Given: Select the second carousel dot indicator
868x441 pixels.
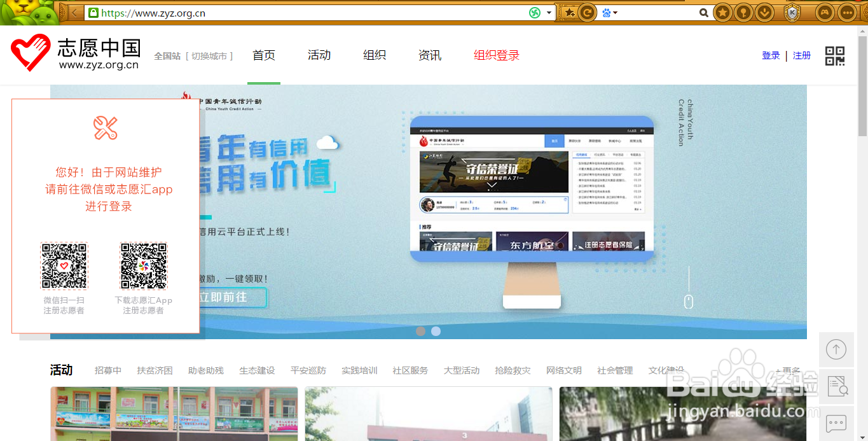Looking at the screenshot, I should (436, 332).
